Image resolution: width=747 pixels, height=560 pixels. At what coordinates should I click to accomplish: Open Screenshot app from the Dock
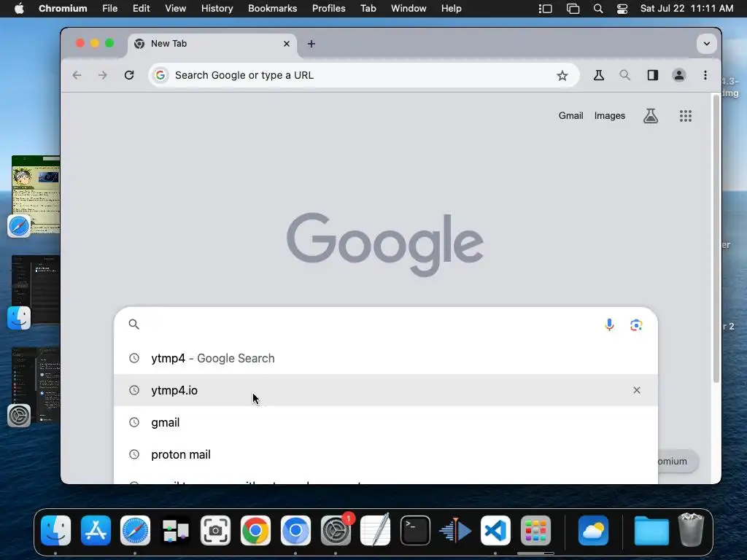[x=215, y=531]
